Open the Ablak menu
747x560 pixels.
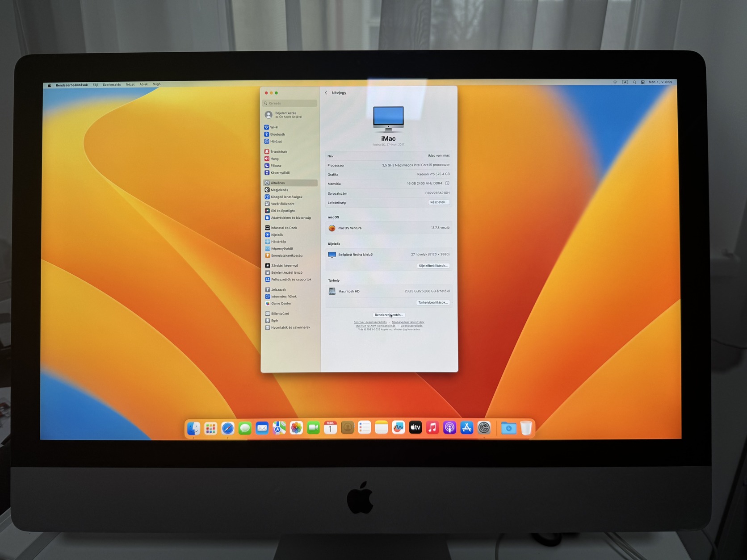pyautogui.click(x=143, y=84)
